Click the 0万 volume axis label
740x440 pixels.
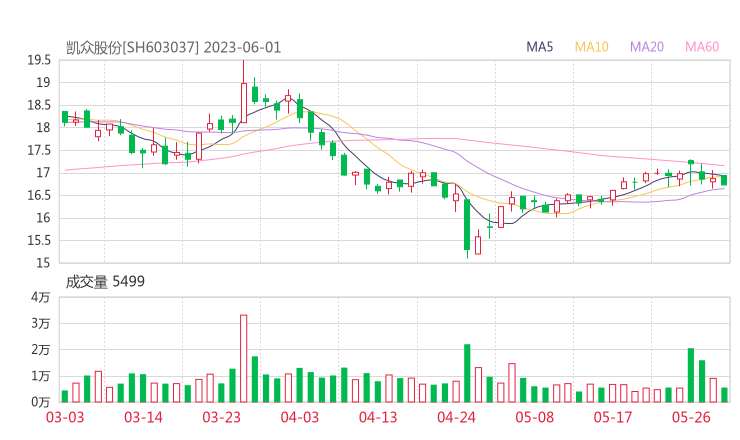[x=41, y=402]
